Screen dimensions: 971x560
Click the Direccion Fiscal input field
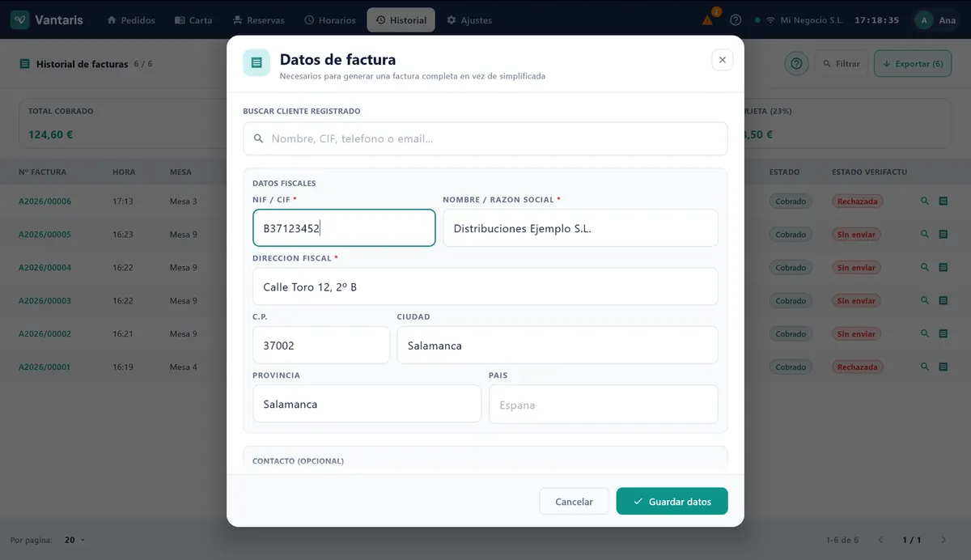(485, 286)
